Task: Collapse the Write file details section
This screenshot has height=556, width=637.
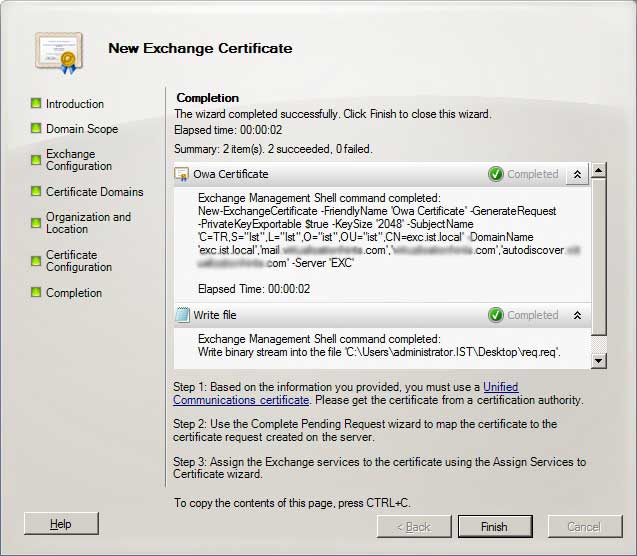Action: coord(576,315)
